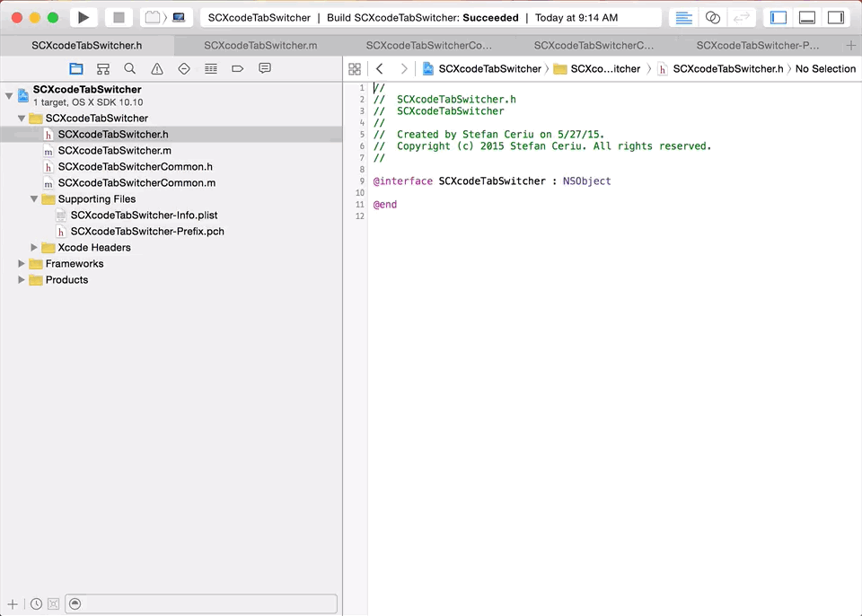Image resolution: width=862 pixels, height=616 pixels.
Task: Toggle the Utilities panel visibility
Action: [836, 18]
